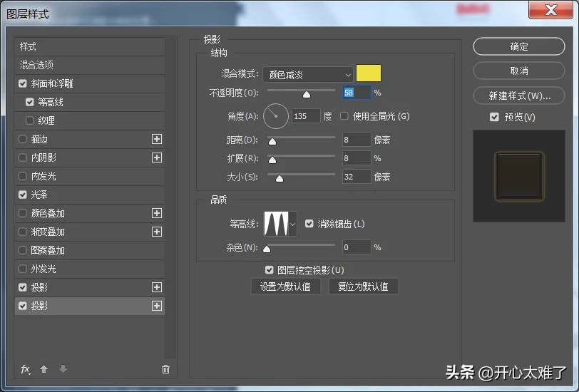
Task: Click the 杂色 slider handle
Action: tap(267, 249)
